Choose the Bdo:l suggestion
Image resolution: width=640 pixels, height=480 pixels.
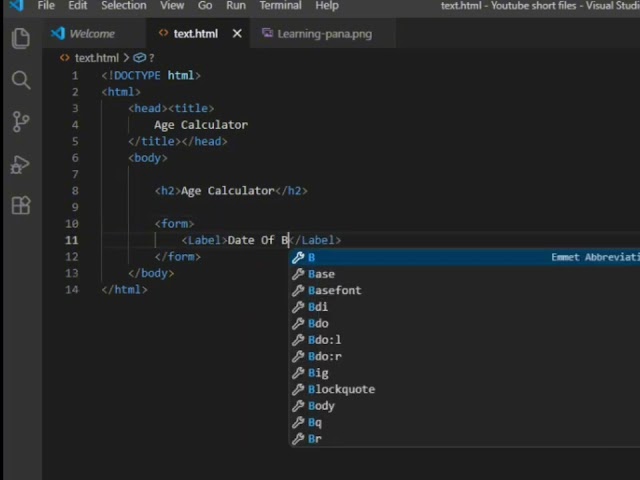coord(464,340)
